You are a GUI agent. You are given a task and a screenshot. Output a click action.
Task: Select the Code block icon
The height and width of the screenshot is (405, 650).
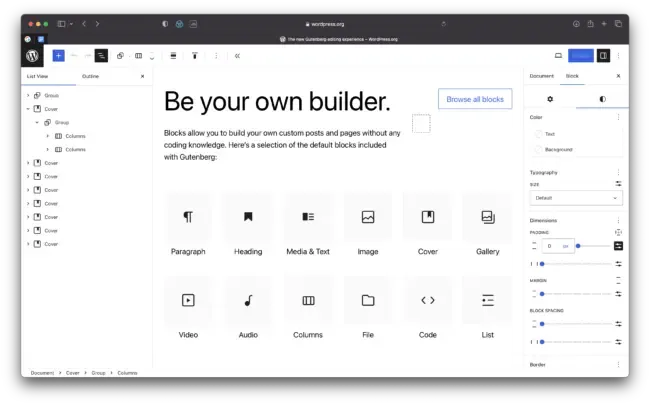(x=428, y=300)
